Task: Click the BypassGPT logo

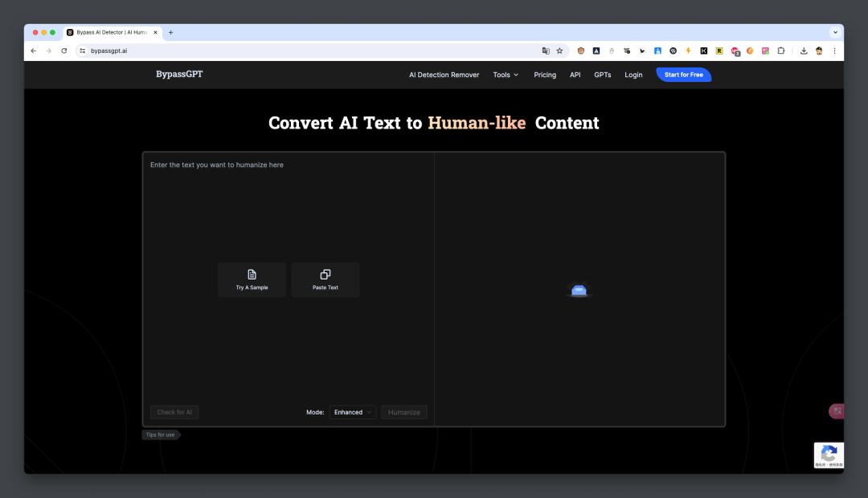Action: (x=179, y=74)
